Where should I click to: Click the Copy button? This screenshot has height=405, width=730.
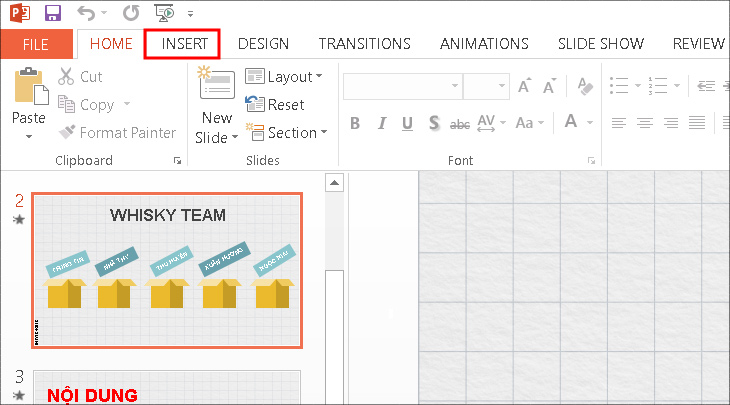86,105
